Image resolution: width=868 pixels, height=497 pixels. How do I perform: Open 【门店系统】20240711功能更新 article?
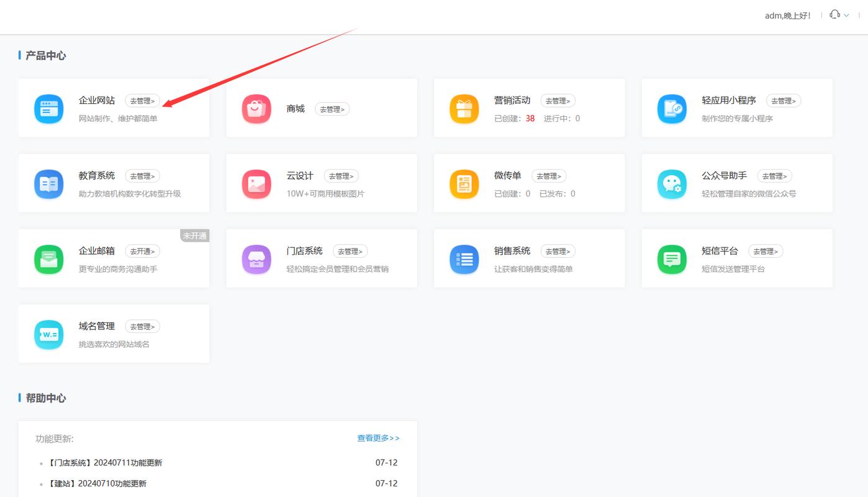pos(105,463)
